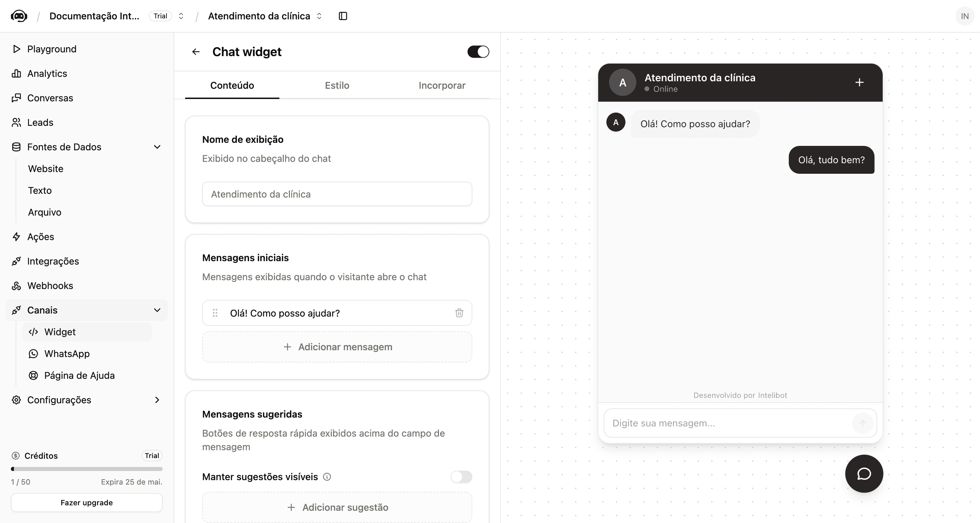980x523 pixels.
Task: Click the Canais plug icon
Action: point(16,310)
